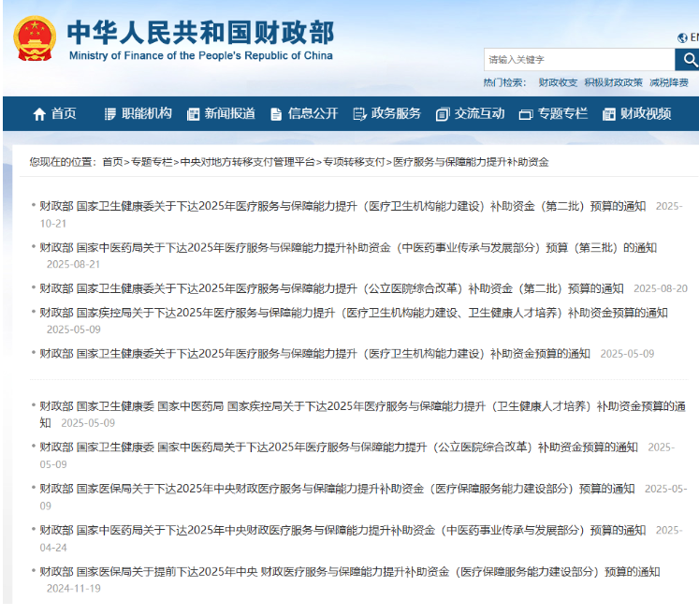Open the 财政收支 hot search link
Viewport: 699px width, 616px height.
558,82
